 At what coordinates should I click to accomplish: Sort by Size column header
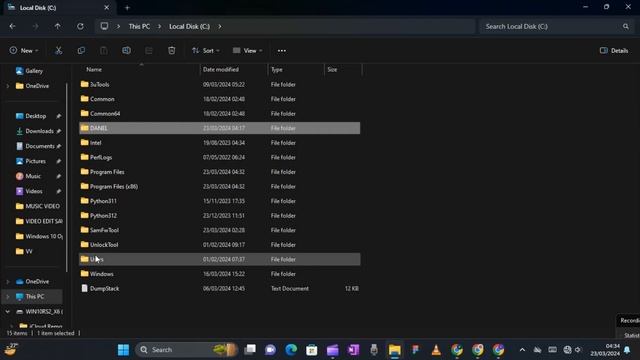[x=332, y=69]
